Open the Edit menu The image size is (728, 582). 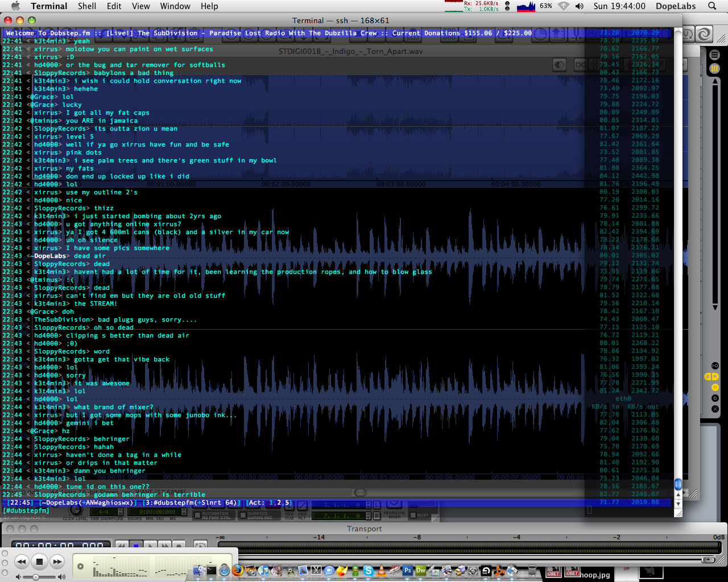[x=114, y=6]
